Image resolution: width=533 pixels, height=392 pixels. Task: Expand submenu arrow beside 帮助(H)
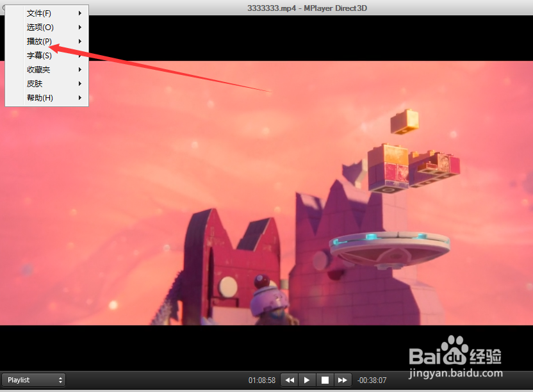click(x=80, y=98)
